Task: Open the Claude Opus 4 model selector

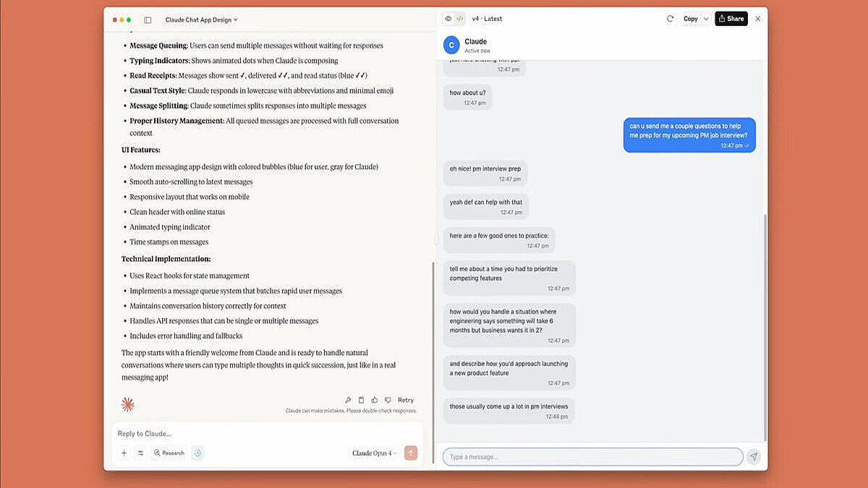Action: (374, 453)
